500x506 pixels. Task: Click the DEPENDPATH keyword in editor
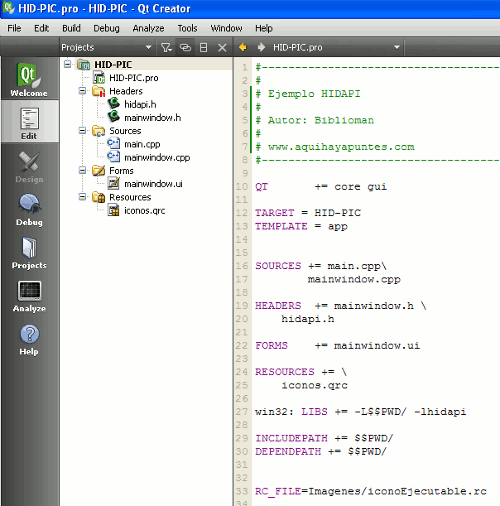288,451
